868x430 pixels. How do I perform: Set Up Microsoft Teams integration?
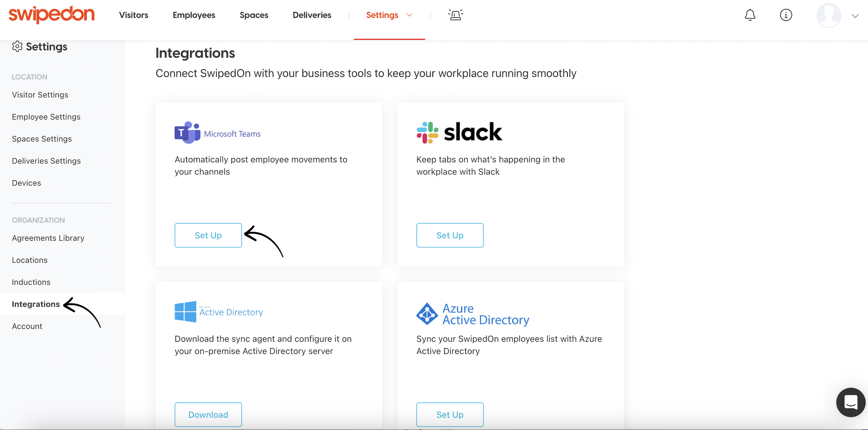click(x=208, y=235)
